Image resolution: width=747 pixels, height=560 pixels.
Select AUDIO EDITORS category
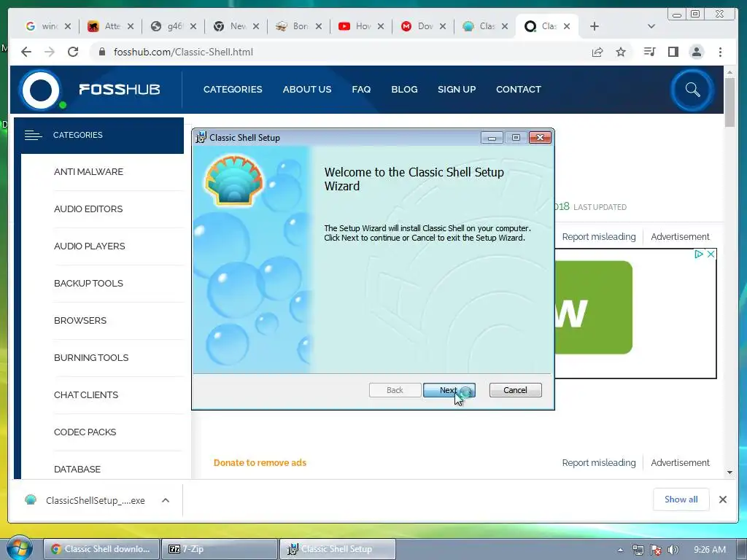pyautogui.click(x=88, y=209)
